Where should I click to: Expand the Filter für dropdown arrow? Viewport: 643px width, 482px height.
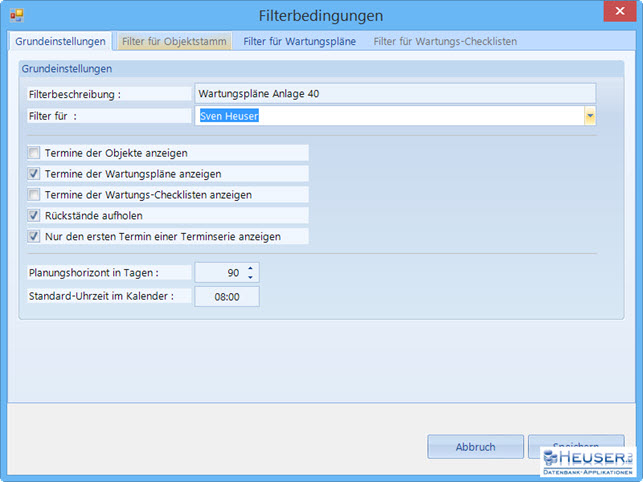coord(590,116)
